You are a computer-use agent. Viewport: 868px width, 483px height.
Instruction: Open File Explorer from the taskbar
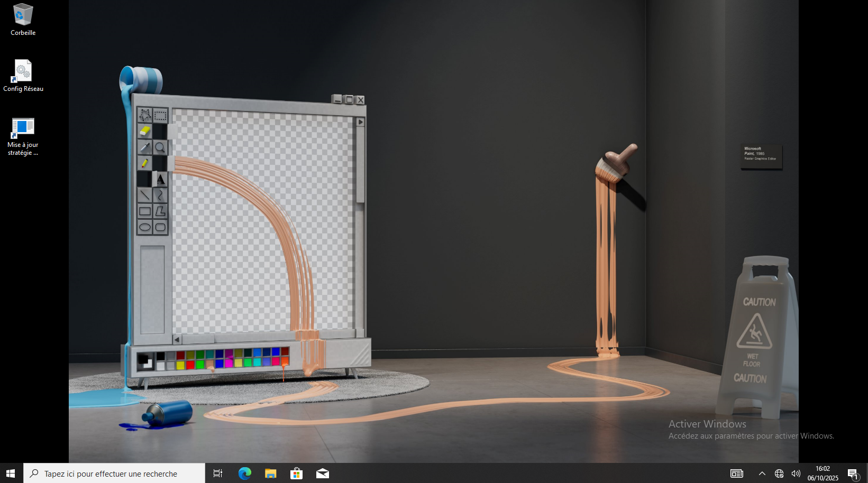pyautogui.click(x=270, y=473)
